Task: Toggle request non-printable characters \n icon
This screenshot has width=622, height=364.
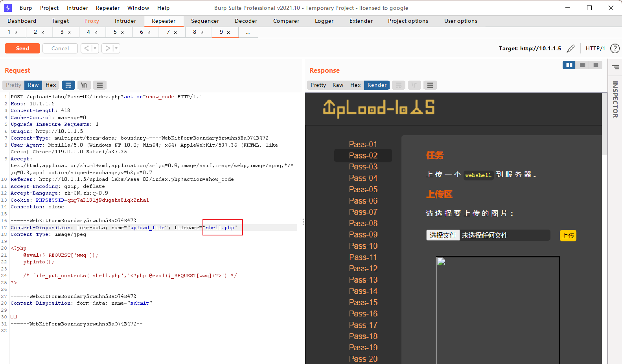Action: click(x=84, y=85)
